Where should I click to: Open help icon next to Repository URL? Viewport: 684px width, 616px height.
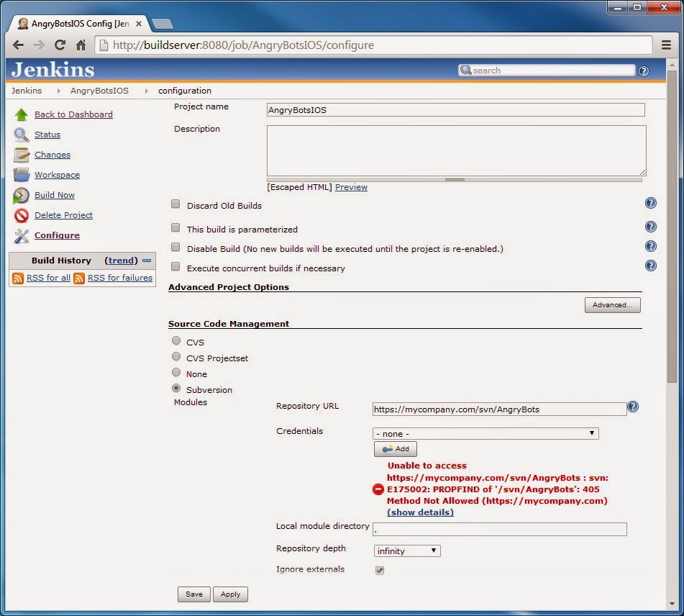pos(633,407)
